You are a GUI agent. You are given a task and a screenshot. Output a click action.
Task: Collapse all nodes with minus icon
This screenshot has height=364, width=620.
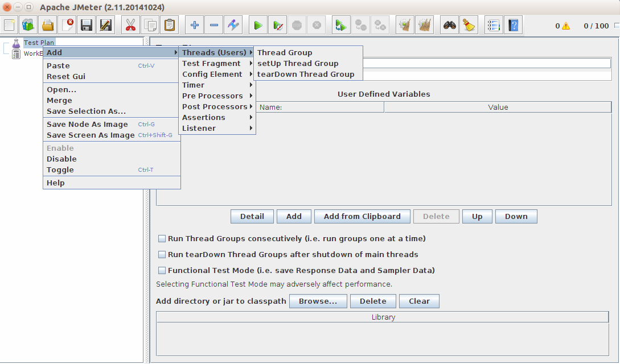click(x=214, y=25)
